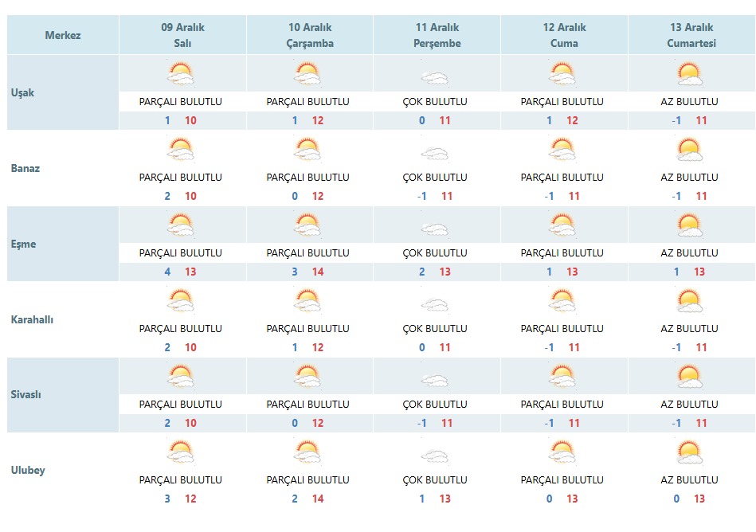Click Uşak partly cloudy icon for 09 Aralık
The width and height of the screenshot is (756, 532).
tap(181, 74)
